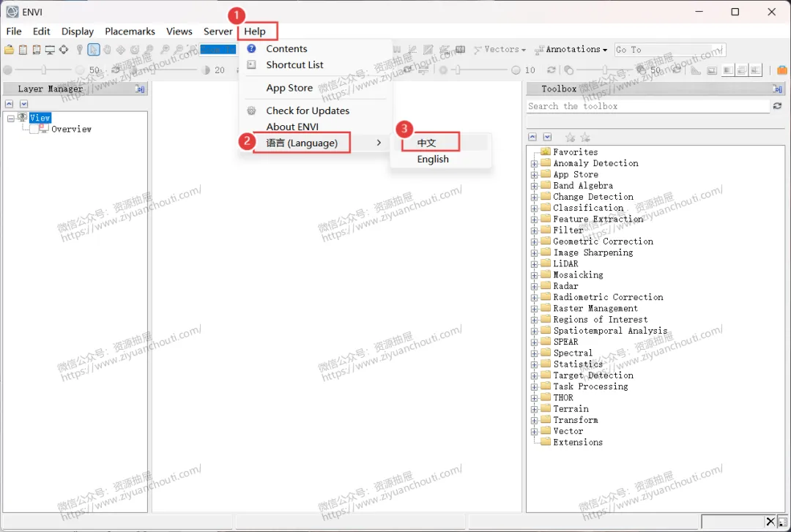Open the Data Manager clipboard icon
Viewport: 791px width, 532px height.
coord(23,50)
